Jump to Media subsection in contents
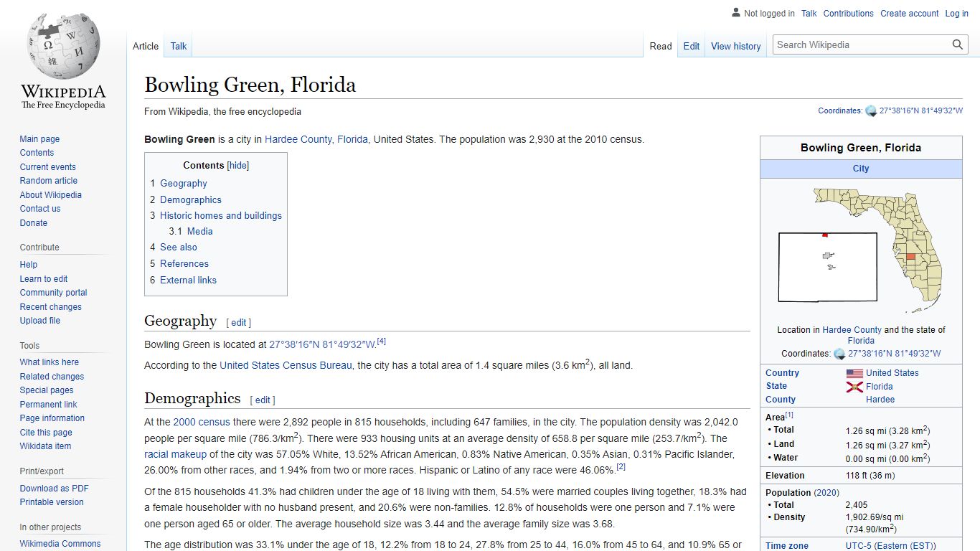Image resolution: width=980 pixels, height=551 pixels. pyautogui.click(x=200, y=232)
